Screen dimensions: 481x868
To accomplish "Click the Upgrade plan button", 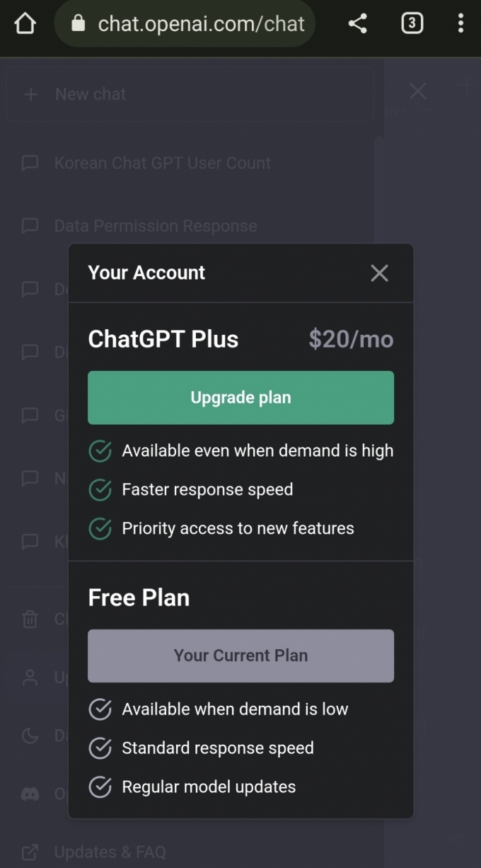I will 240,397.
